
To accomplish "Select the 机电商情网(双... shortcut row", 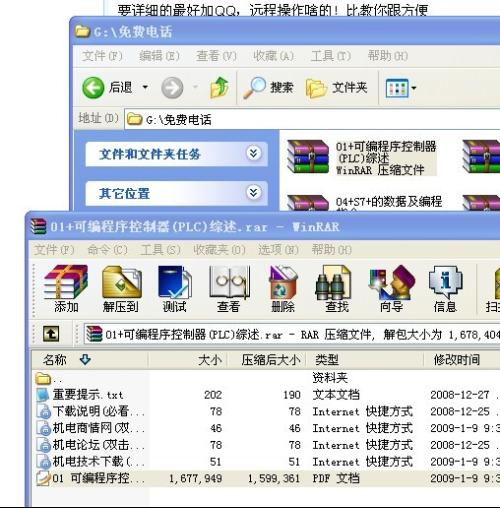I will point(266,428).
